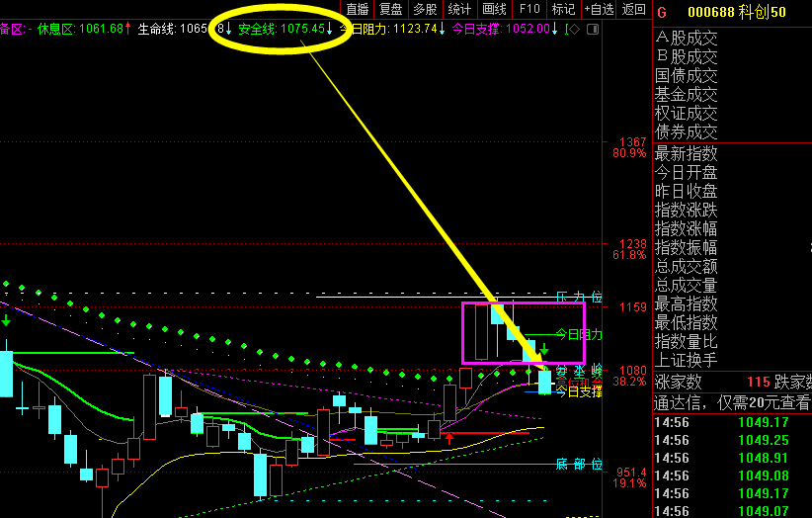Add stock to watchlist with +自选
The image size is (812, 518).
[x=599, y=9]
